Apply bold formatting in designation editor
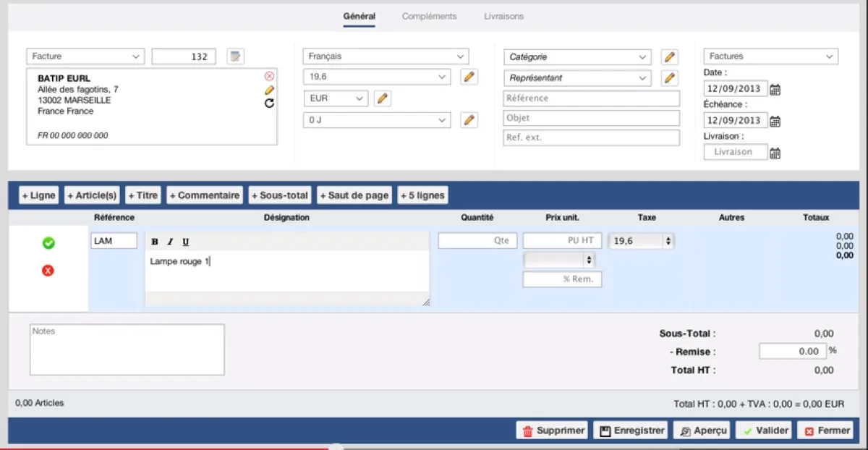The height and width of the screenshot is (450, 868). coord(155,242)
